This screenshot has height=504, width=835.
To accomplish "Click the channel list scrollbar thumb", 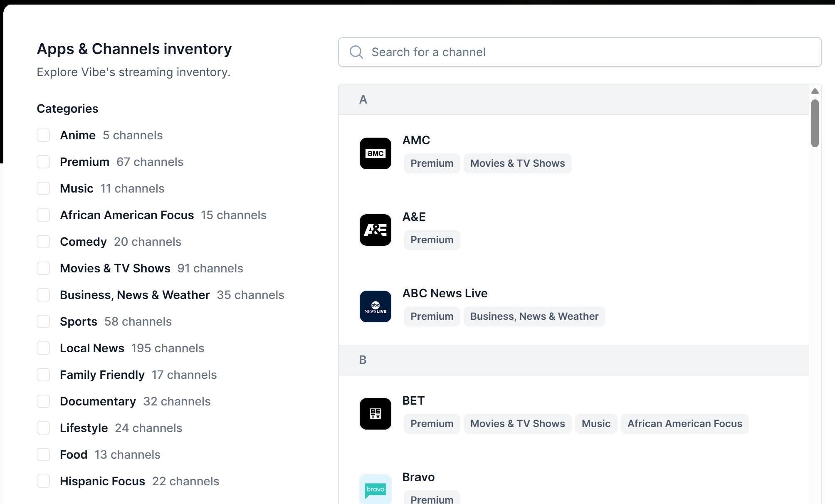I will coord(815,123).
